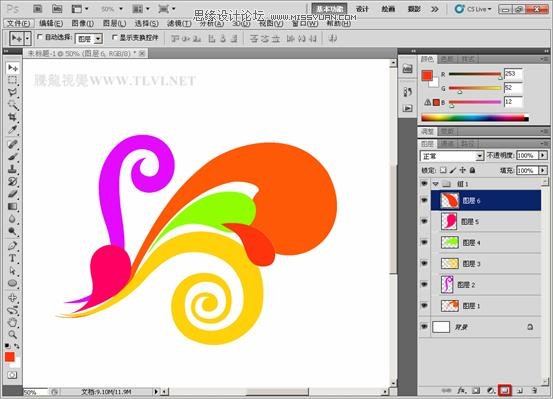Open the opacity 100% arrow dropdown
This screenshot has height=399, width=553.
point(543,155)
